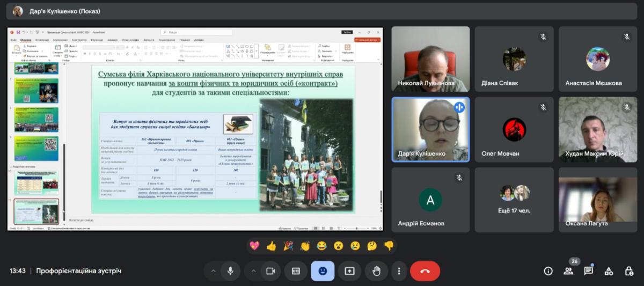
Task: Open the Activities panel icon
Action: point(609,271)
